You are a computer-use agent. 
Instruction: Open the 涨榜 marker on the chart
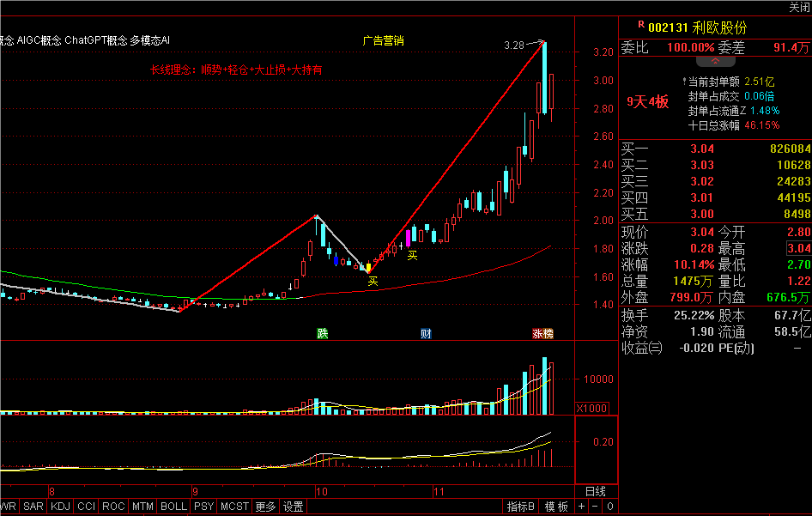(542, 333)
